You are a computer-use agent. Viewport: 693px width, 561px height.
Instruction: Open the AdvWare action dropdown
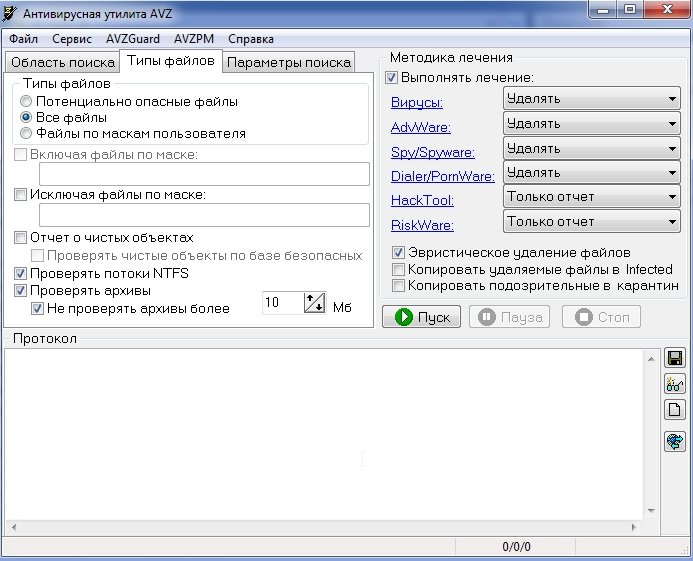pyautogui.click(x=591, y=124)
